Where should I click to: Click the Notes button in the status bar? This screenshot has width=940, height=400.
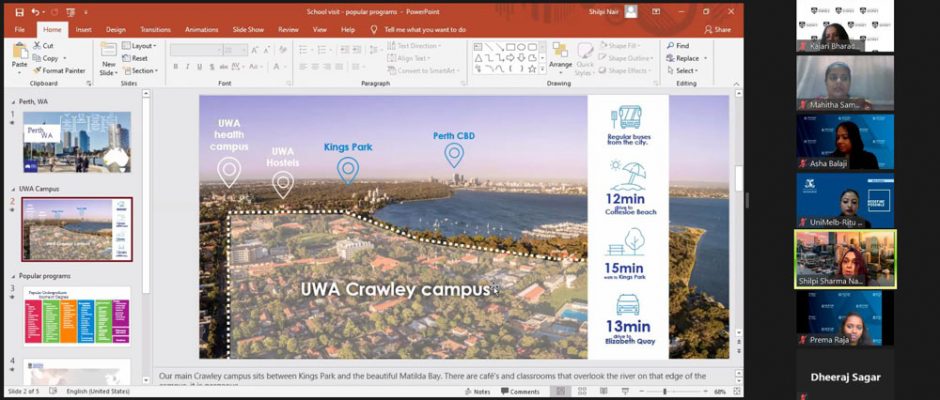coord(477,392)
